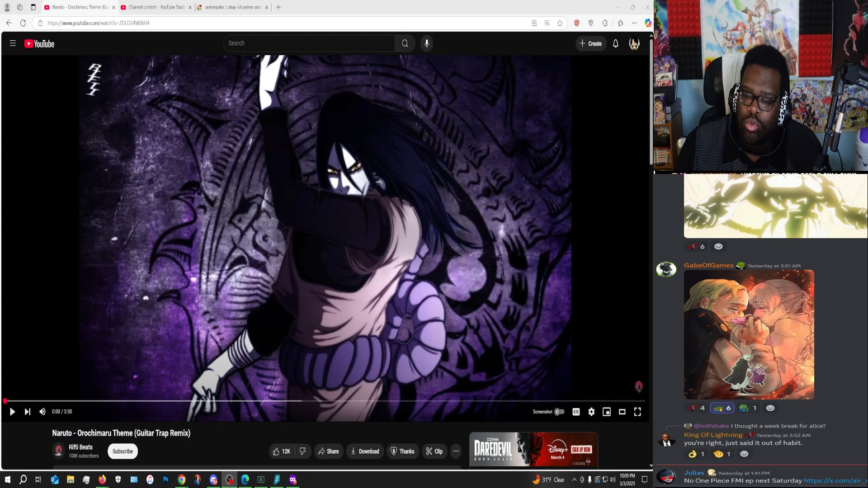The image size is (868, 488).
Task: Open the Windows Start menu
Action: pos(8,479)
